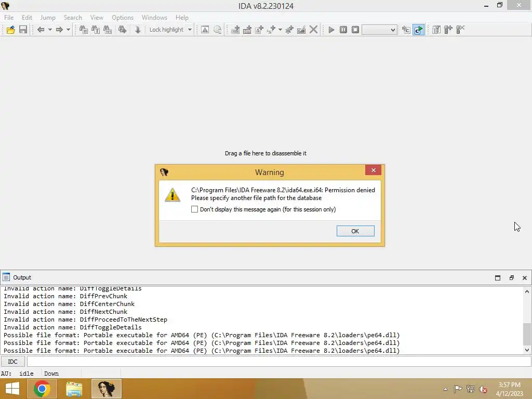Click 'idle' autoanalysis status indicator
The image size is (532, 399).
[x=26, y=374]
